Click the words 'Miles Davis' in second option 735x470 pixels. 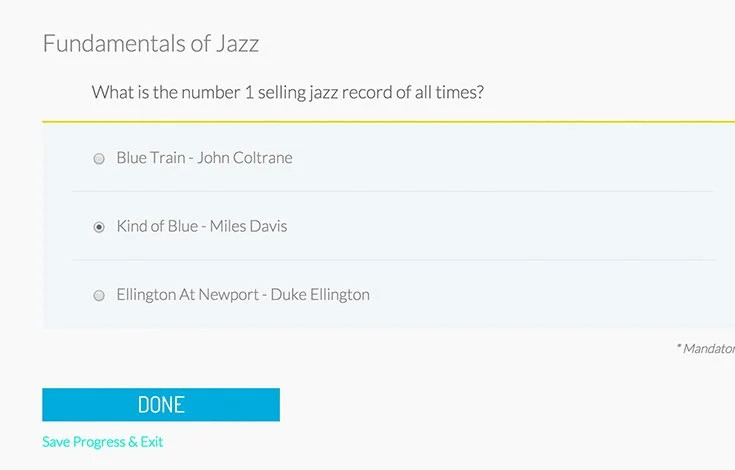pos(248,226)
